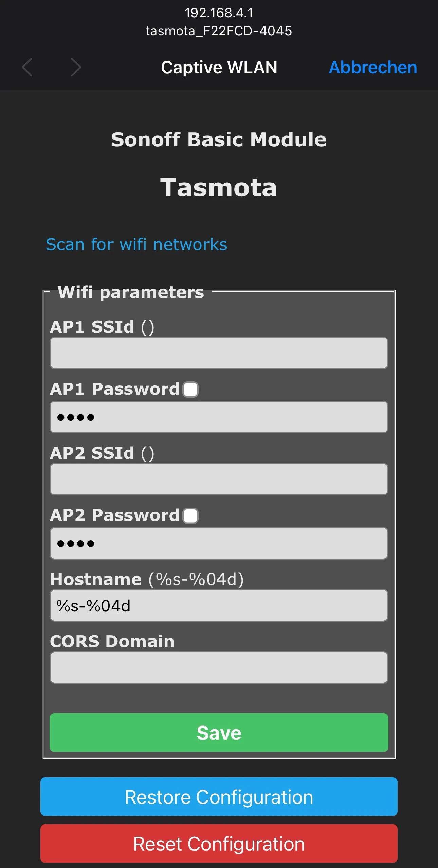438x868 pixels.
Task: Focus the CORS Domain input
Action: click(x=219, y=667)
